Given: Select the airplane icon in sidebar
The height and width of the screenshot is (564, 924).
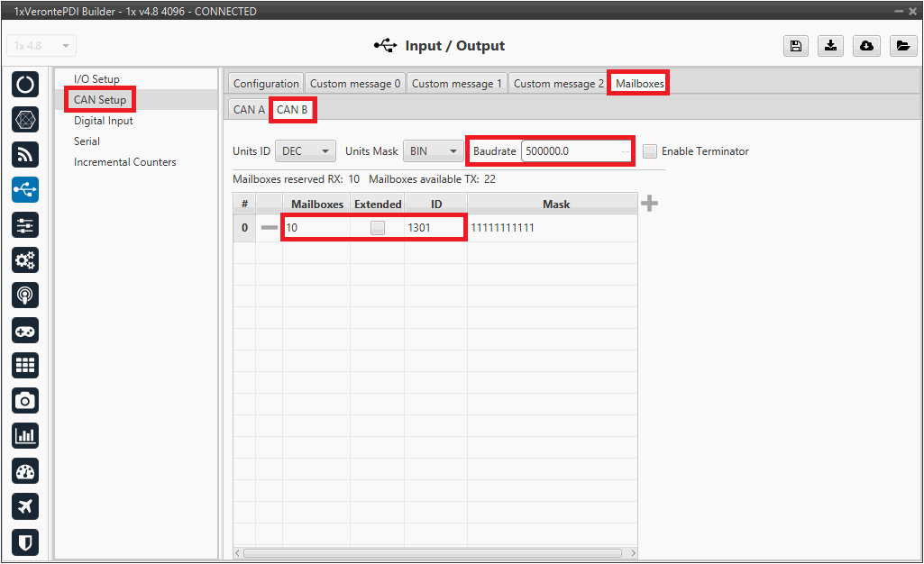Looking at the screenshot, I should click(25, 506).
